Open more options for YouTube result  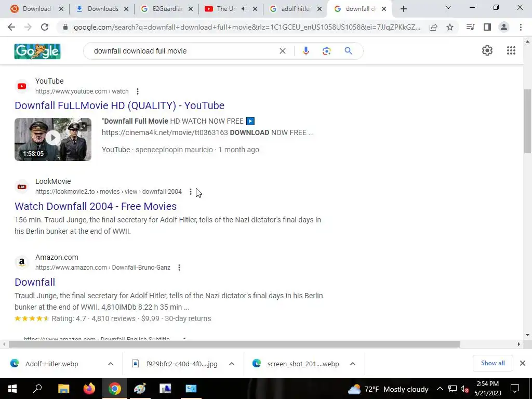pos(137,91)
